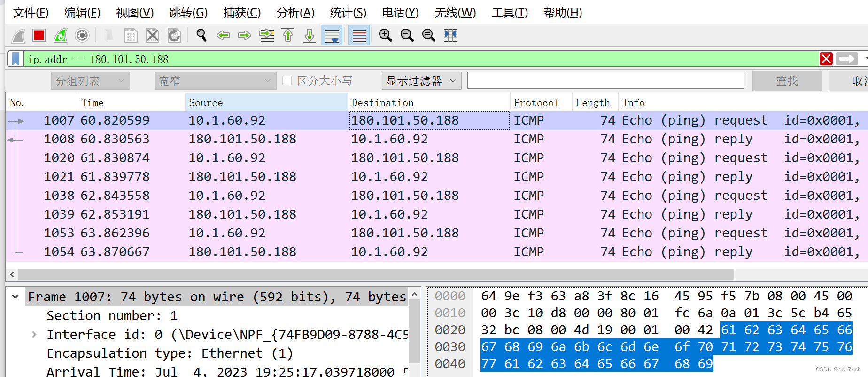Go to next packet arrow
This screenshot has width=868, height=377.
pyautogui.click(x=245, y=35)
